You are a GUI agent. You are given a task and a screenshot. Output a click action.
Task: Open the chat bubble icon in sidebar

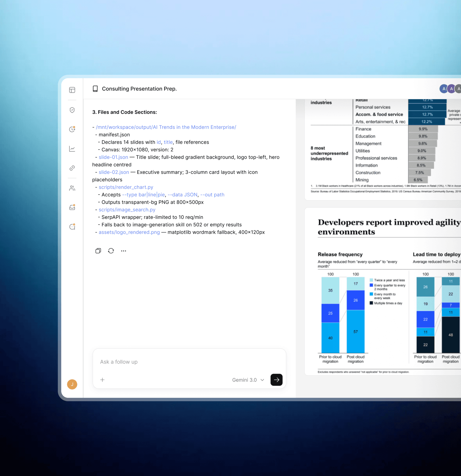pyautogui.click(x=72, y=227)
